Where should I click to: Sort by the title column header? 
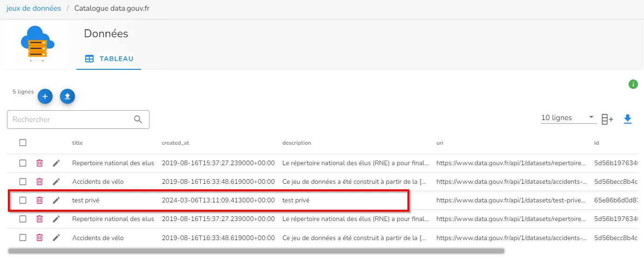[77, 143]
